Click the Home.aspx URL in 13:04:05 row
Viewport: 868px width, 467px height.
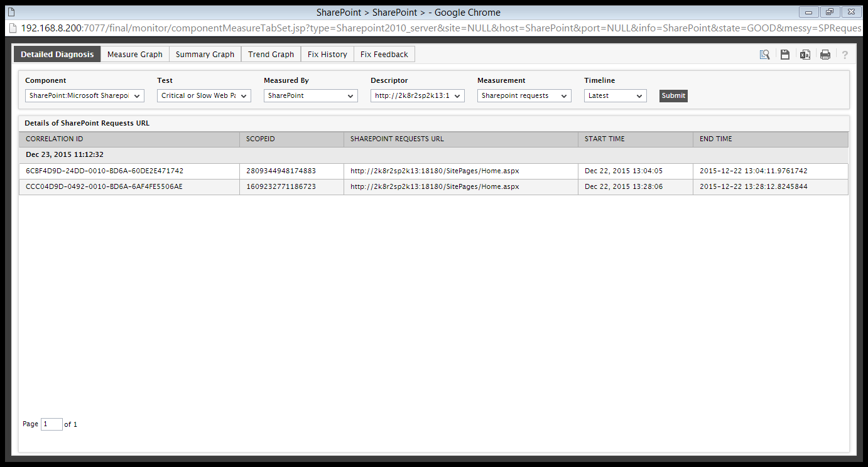[435, 171]
